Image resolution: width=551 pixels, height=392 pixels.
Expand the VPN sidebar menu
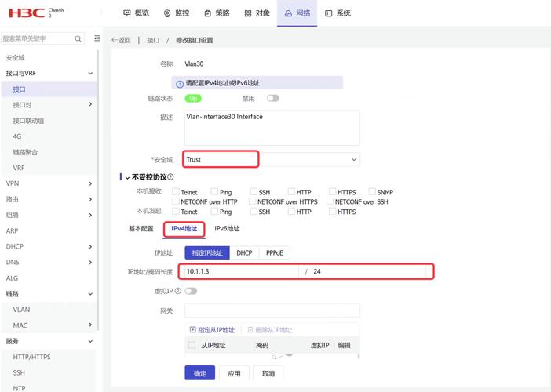(x=90, y=183)
